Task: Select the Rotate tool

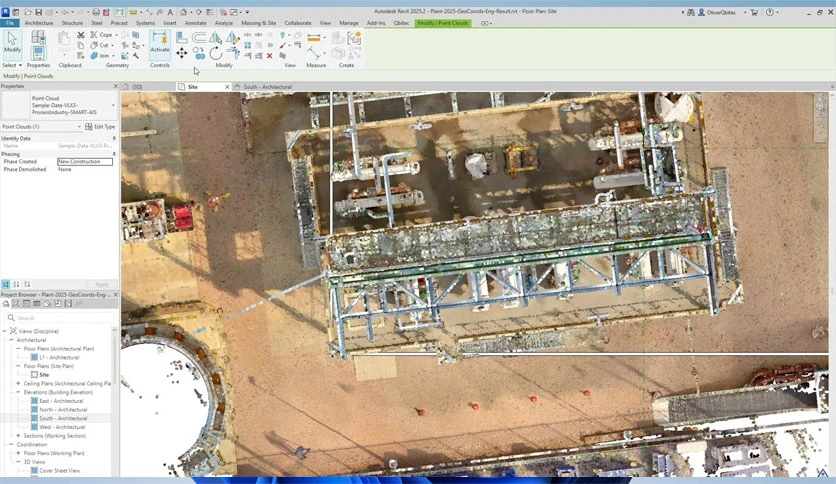Action: point(216,53)
